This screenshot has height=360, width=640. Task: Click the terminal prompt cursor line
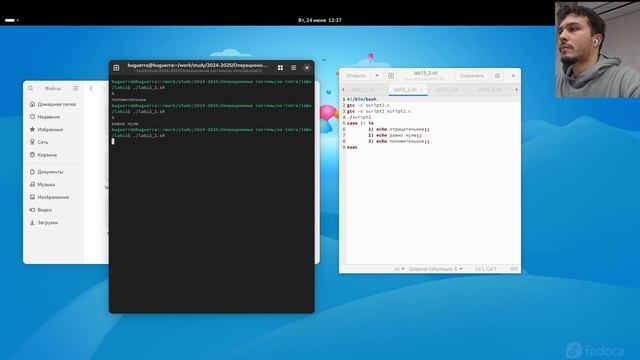(113, 141)
